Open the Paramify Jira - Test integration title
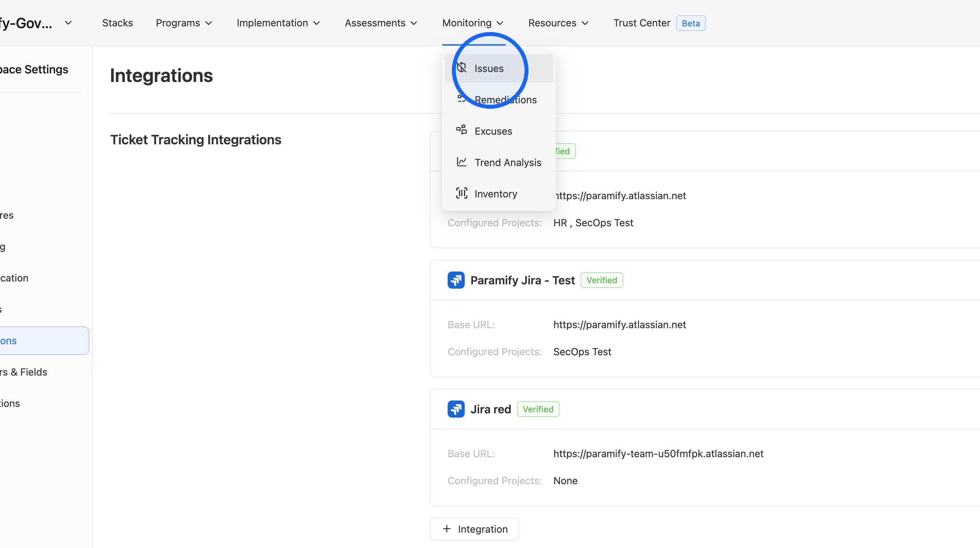Screen dimensions: 980x548 [522, 280]
